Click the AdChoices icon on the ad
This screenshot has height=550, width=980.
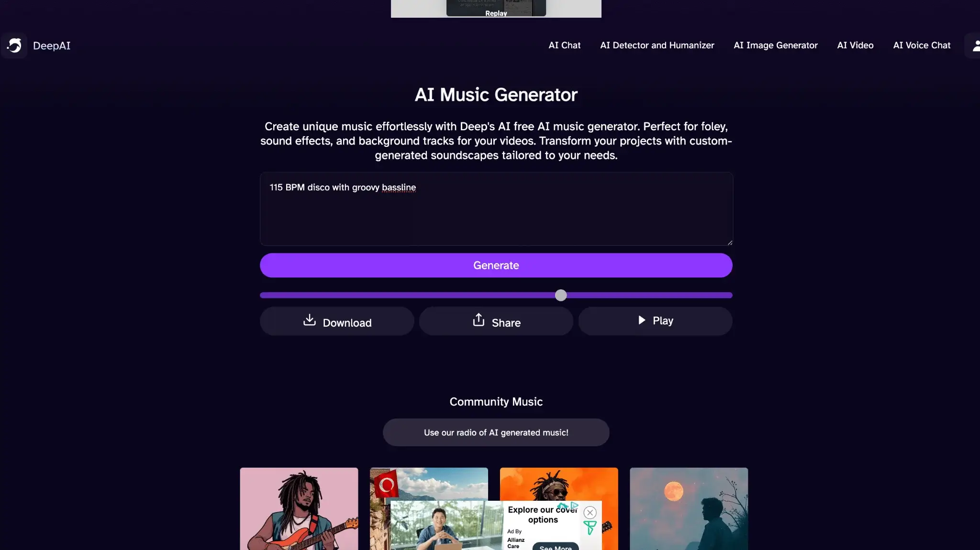[574, 505]
